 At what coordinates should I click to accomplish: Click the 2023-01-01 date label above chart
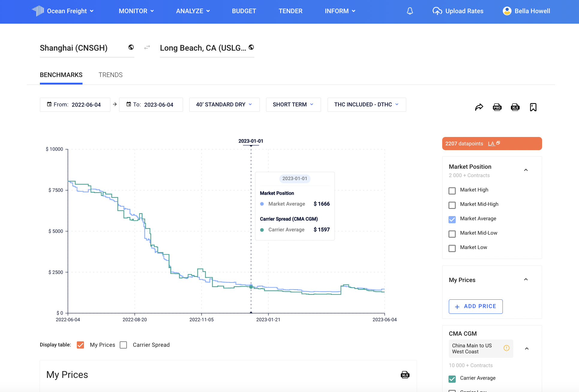pos(251,141)
